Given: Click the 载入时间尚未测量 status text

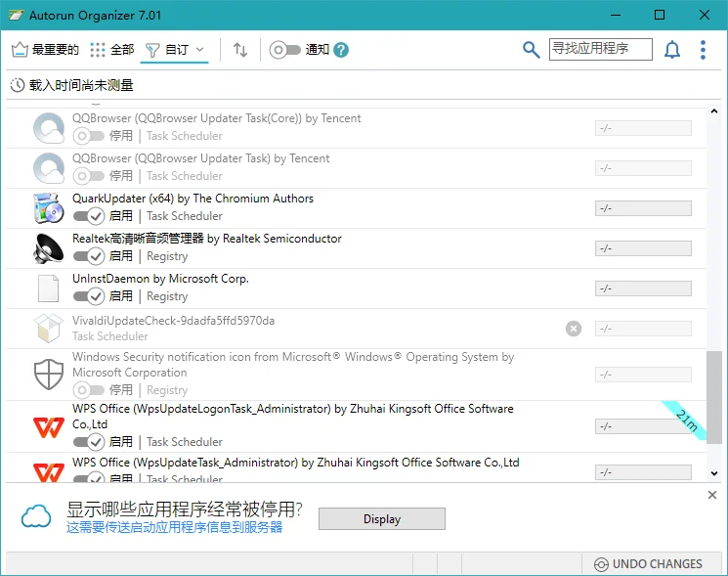Looking at the screenshot, I should click(x=81, y=85).
